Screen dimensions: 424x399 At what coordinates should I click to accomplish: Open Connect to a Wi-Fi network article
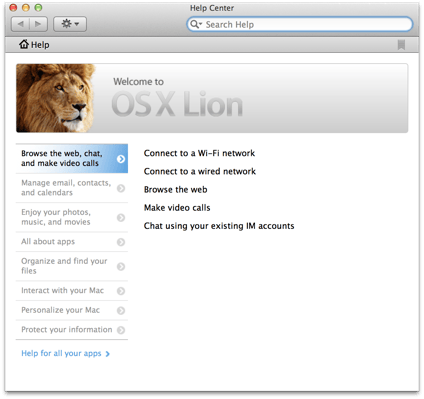pyautogui.click(x=199, y=153)
